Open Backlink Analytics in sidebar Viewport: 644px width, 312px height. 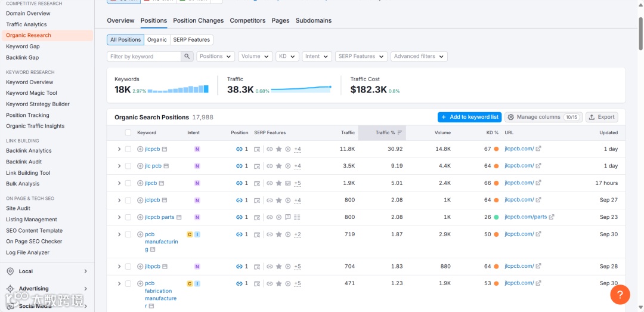click(x=29, y=151)
